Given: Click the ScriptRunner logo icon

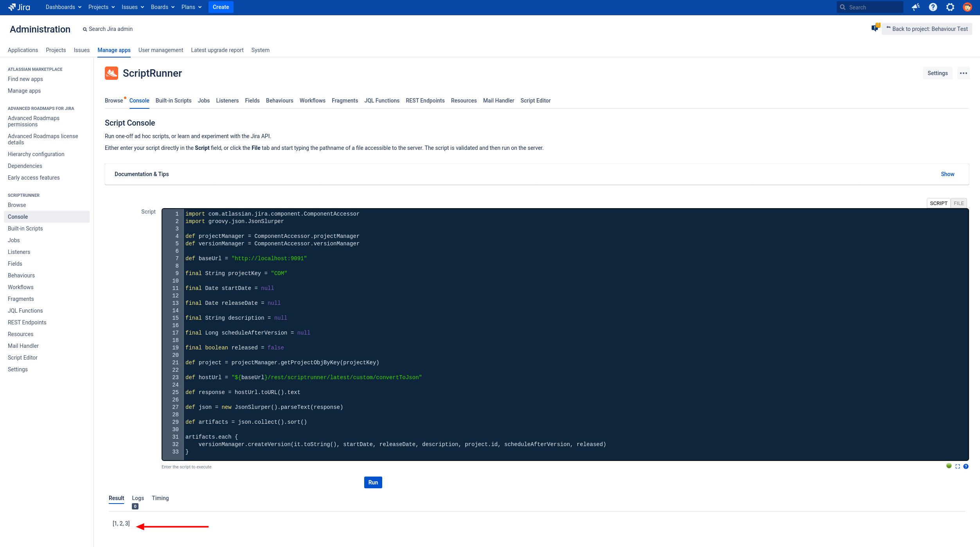Looking at the screenshot, I should click(x=111, y=73).
